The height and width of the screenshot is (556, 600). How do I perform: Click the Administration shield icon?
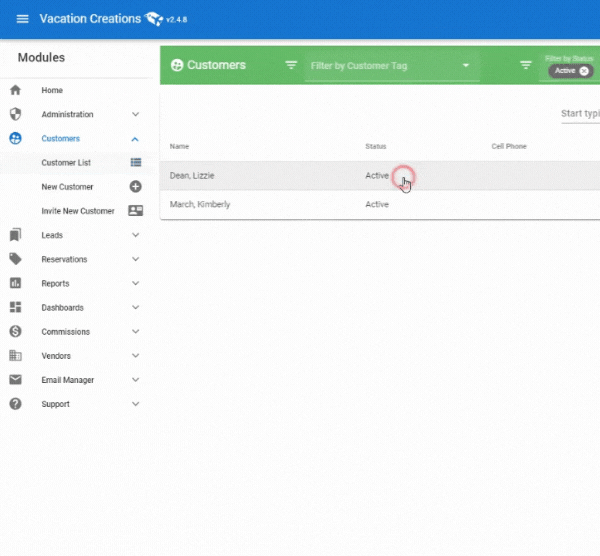click(15, 114)
